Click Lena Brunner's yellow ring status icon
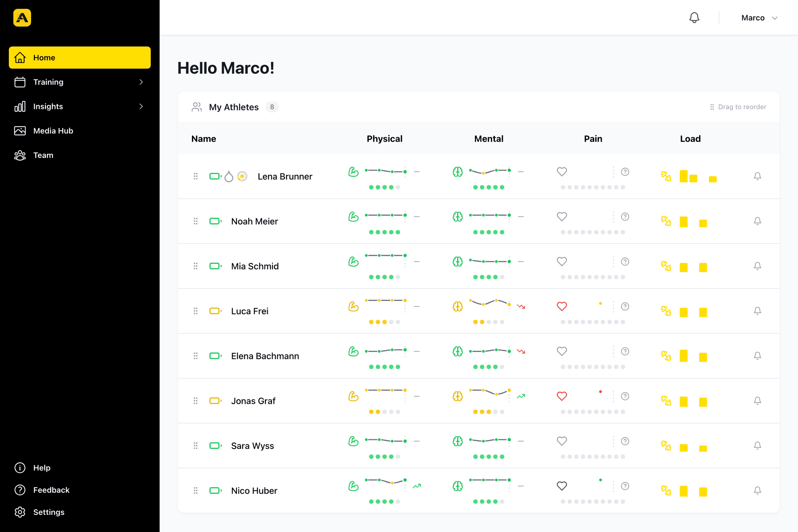Image resolution: width=798 pixels, height=532 pixels. 242,176
